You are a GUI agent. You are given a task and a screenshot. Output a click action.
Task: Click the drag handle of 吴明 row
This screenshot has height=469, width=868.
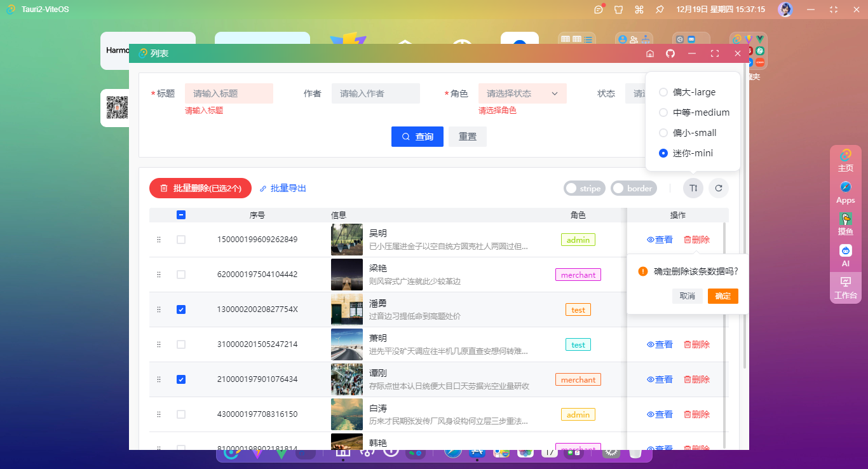pyautogui.click(x=159, y=240)
